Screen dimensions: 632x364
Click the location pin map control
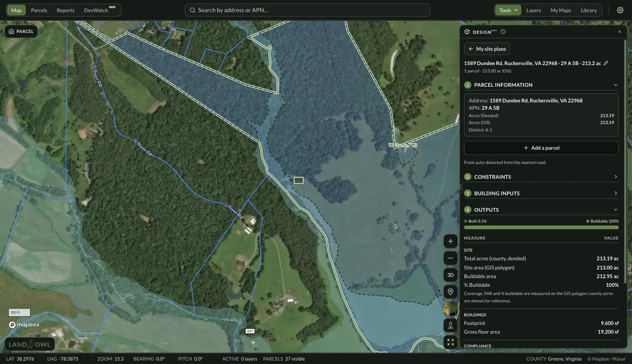(451, 292)
